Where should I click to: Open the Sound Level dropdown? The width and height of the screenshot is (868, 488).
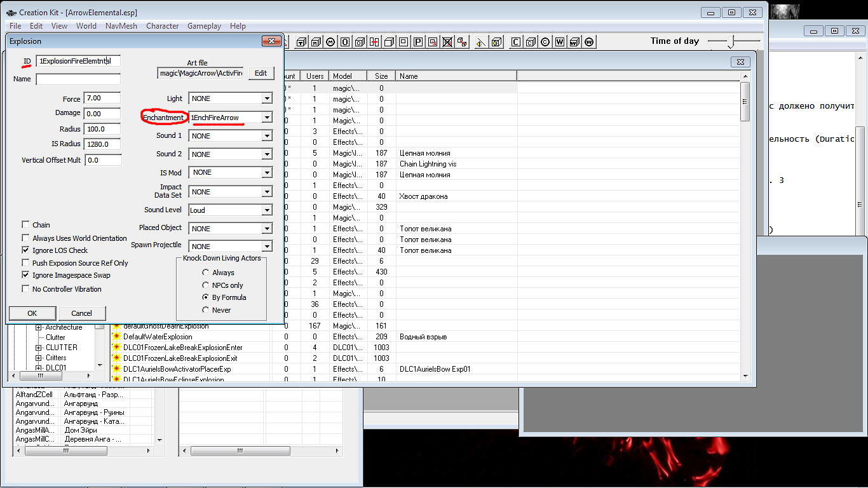(x=267, y=210)
